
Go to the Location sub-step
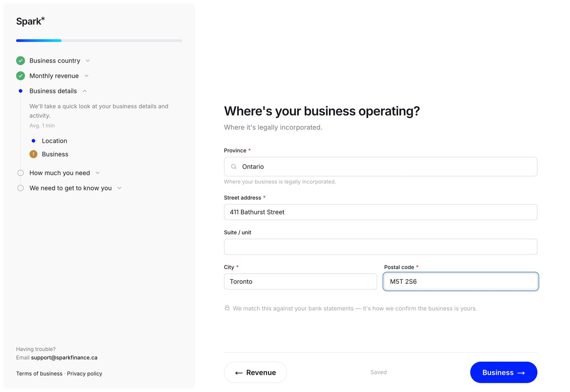point(55,141)
